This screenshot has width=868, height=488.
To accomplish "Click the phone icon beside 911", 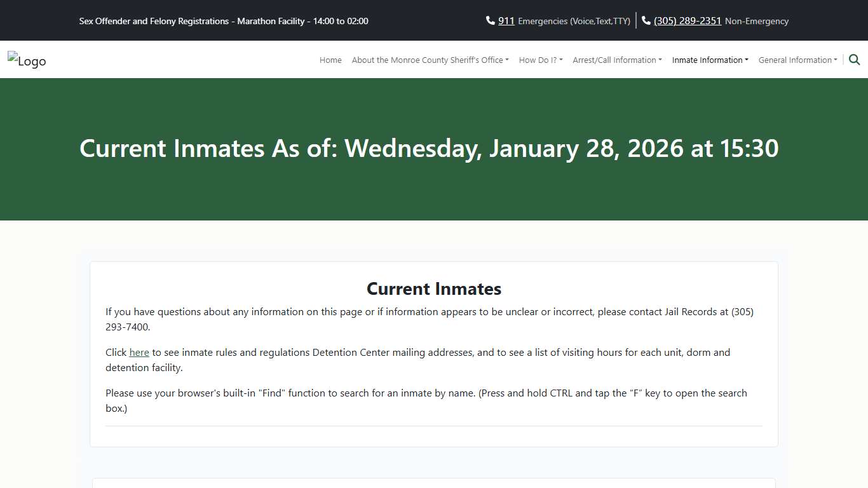I will click(x=490, y=21).
